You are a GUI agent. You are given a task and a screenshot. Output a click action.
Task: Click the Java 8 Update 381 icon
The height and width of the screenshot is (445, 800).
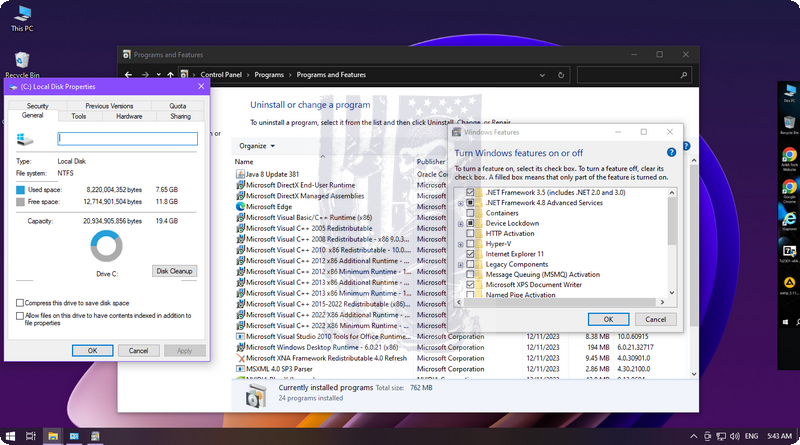tap(240, 174)
